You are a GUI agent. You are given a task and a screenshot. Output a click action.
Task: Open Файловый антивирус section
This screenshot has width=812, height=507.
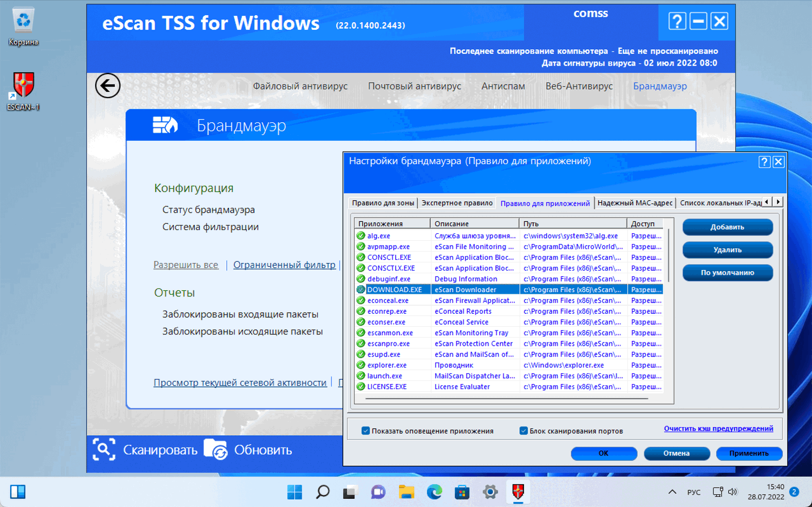[x=300, y=86]
